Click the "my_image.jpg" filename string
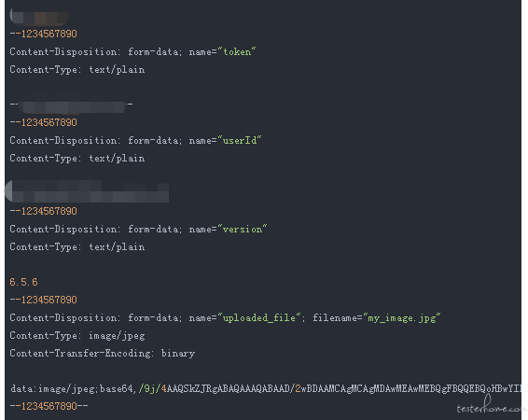Viewport: 528px width, 420px height. 402,317
